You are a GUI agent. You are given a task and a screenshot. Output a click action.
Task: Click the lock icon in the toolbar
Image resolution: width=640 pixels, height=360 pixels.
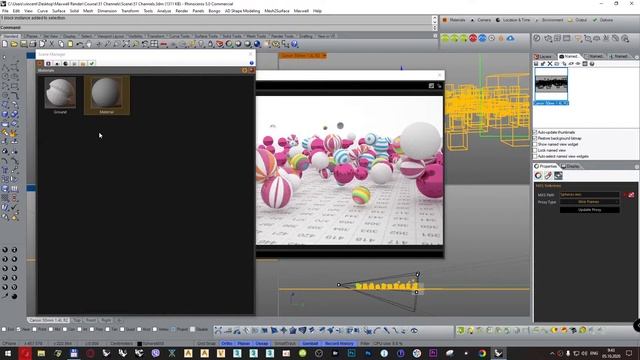pos(211,44)
